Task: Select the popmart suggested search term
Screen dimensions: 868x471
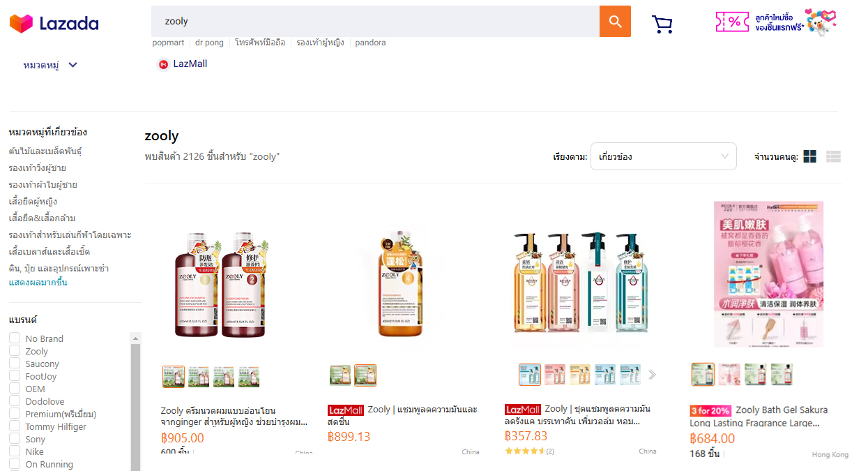Action: 168,43
